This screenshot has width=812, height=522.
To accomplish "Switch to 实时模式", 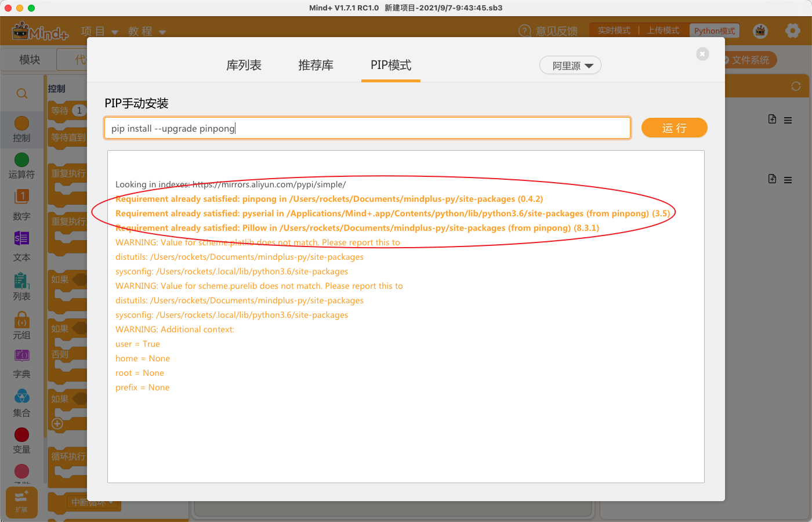I will coord(614,31).
